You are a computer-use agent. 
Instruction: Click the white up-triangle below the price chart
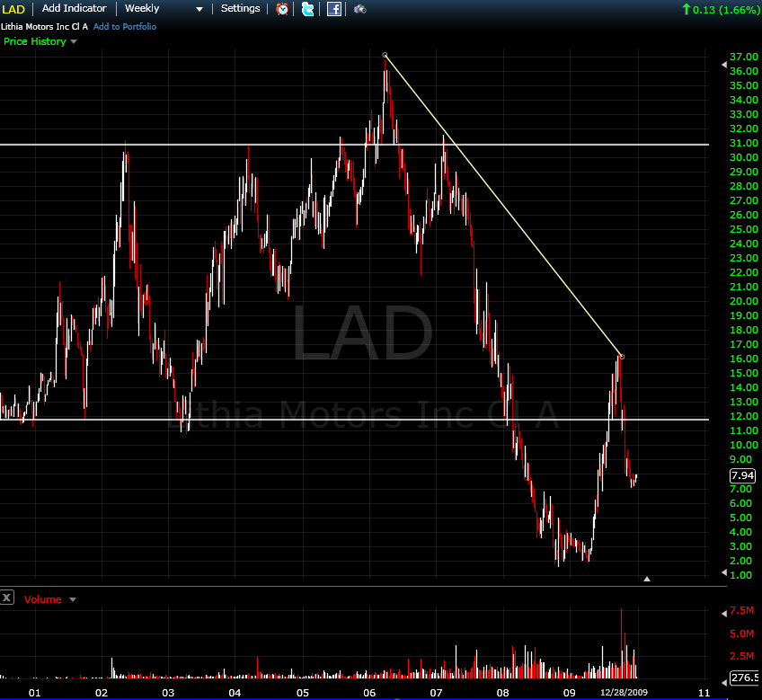[647, 579]
